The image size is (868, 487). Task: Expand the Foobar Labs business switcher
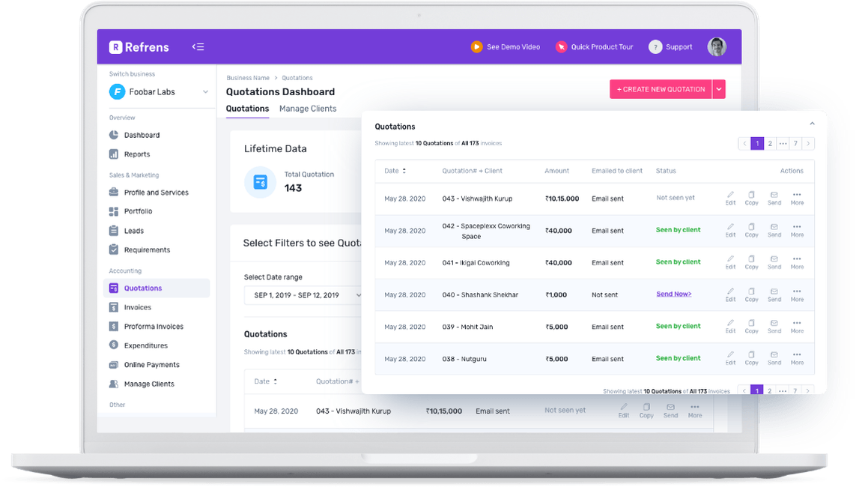[x=205, y=92]
